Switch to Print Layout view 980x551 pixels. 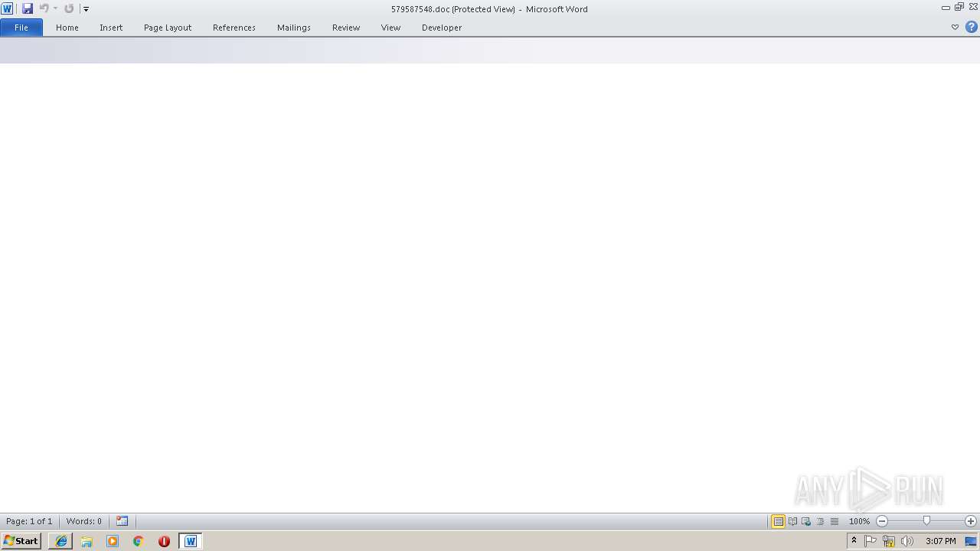778,521
